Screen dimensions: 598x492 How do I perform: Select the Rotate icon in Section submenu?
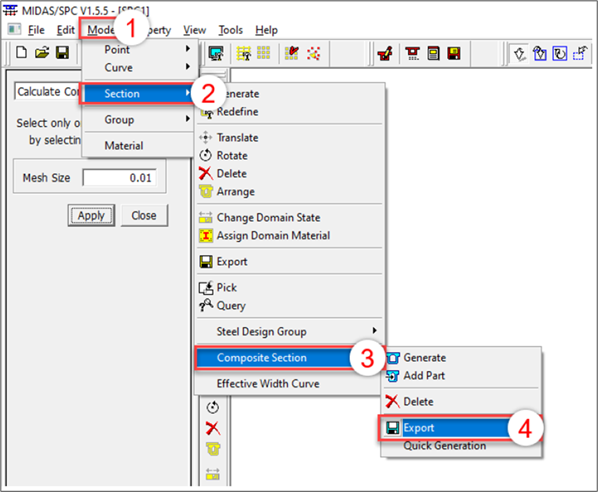(x=206, y=155)
